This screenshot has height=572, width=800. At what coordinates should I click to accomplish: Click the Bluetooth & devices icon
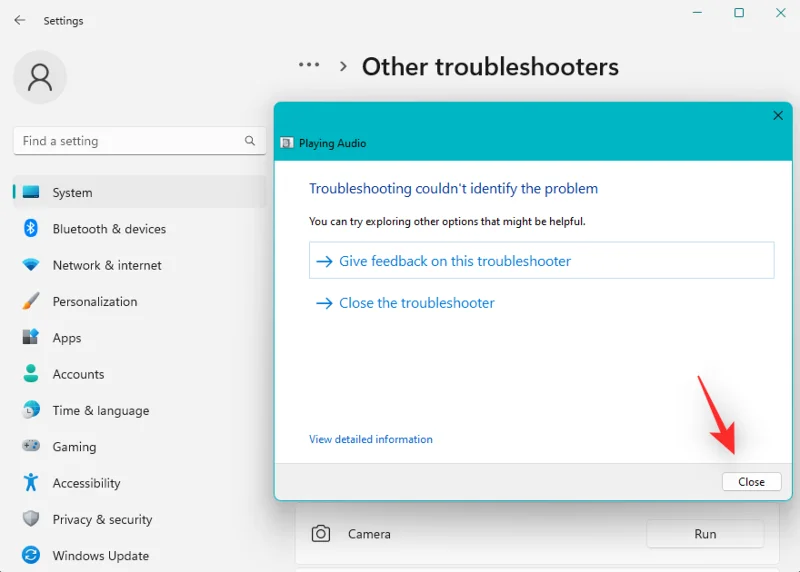pos(31,229)
